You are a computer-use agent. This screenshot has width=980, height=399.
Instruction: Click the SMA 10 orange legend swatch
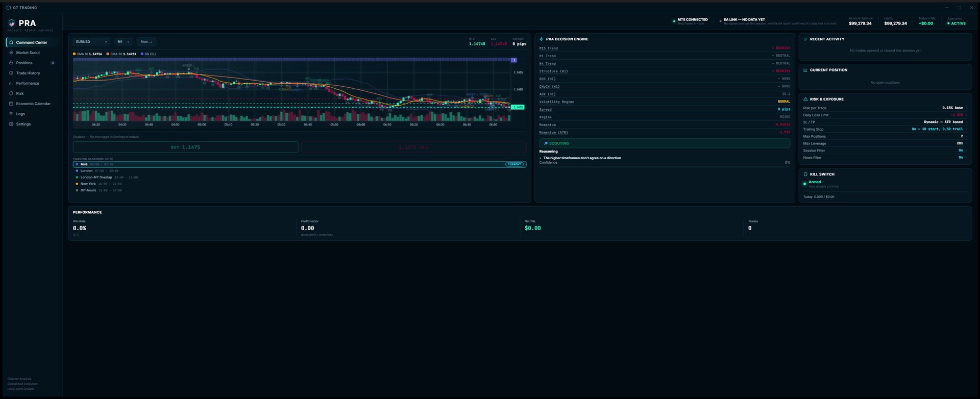pos(75,54)
